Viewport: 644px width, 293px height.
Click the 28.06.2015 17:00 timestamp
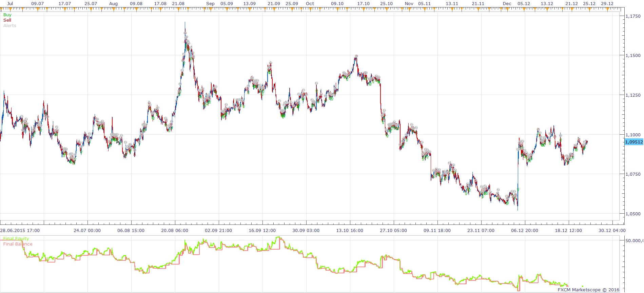click(20, 231)
